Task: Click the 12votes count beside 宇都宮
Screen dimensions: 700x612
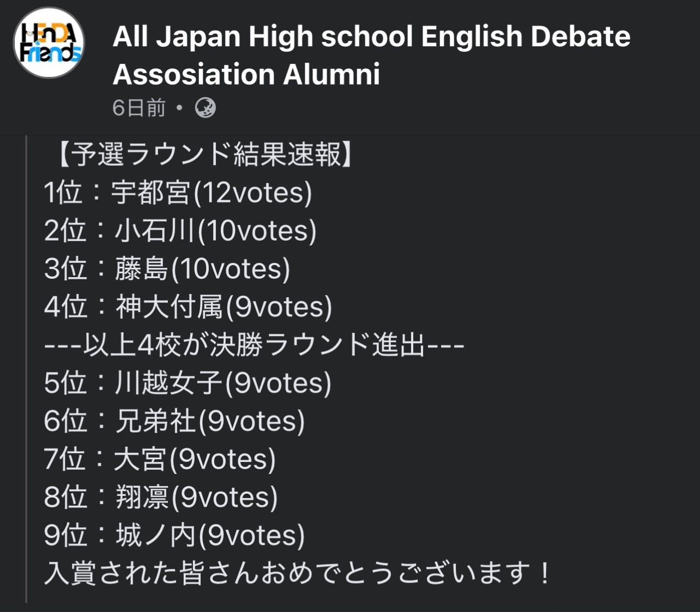Action: (253, 193)
